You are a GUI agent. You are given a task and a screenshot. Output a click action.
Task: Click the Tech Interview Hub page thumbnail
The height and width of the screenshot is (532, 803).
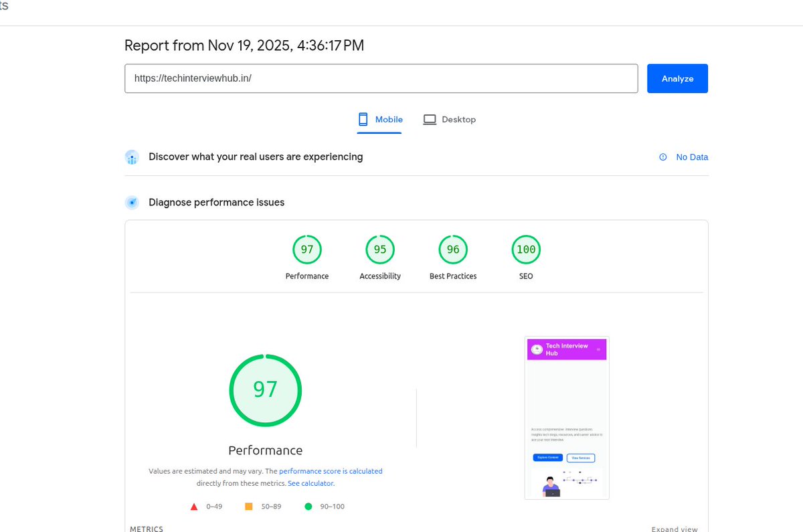click(567, 417)
